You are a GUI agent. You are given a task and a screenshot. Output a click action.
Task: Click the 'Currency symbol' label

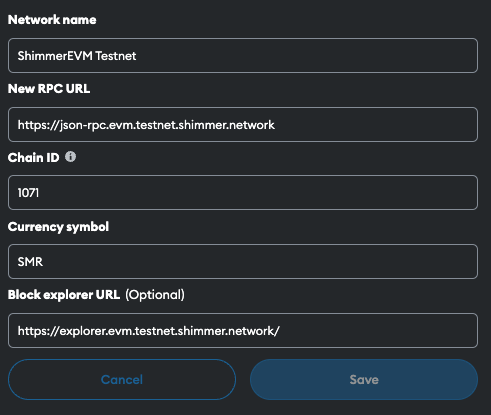pos(58,227)
